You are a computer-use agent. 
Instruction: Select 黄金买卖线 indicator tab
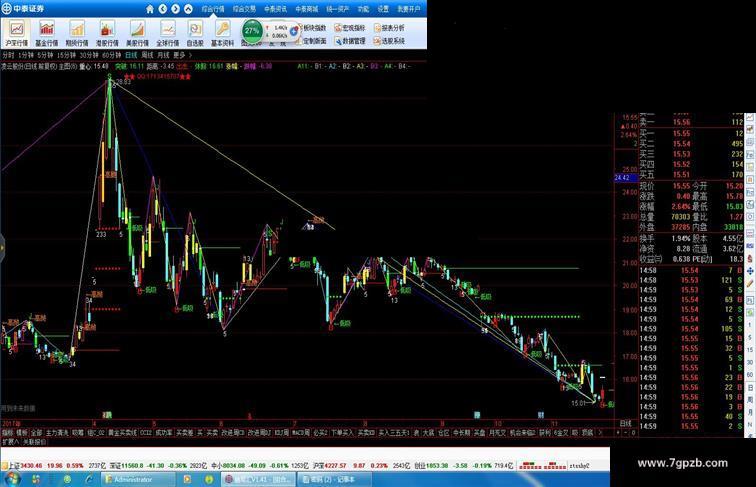123,433
